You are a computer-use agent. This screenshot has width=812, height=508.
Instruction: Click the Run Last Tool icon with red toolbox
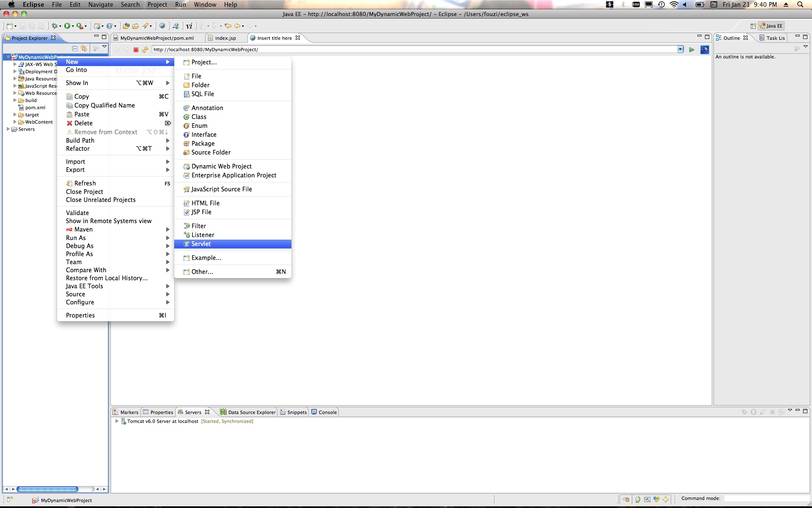(x=80, y=26)
